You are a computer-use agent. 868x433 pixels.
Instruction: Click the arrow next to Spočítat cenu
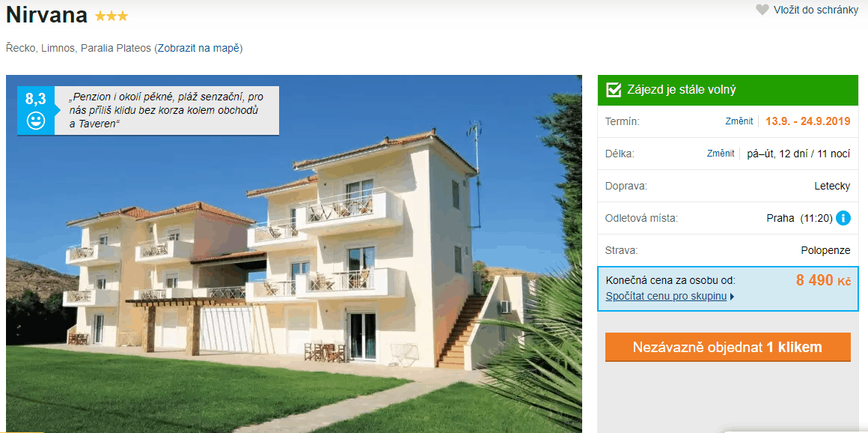click(x=733, y=297)
